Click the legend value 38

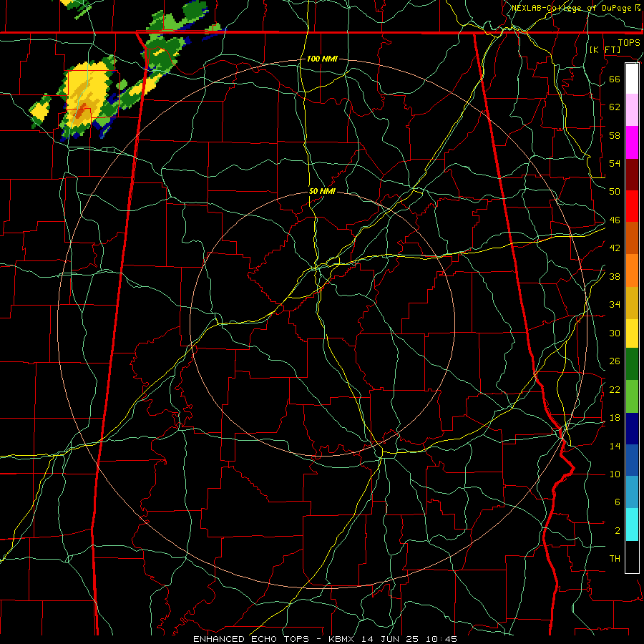point(615,276)
